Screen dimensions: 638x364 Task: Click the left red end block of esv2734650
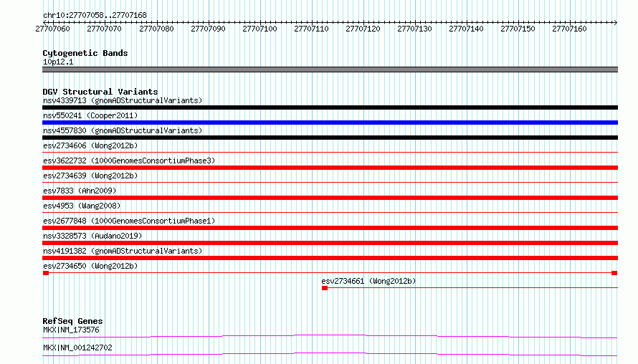[x=46, y=273]
